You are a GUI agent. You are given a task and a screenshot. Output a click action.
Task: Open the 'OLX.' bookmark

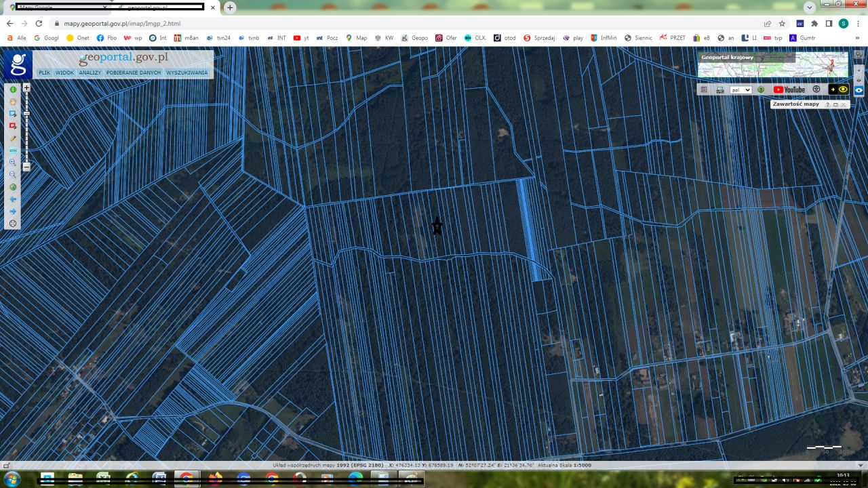(x=475, y=38)
